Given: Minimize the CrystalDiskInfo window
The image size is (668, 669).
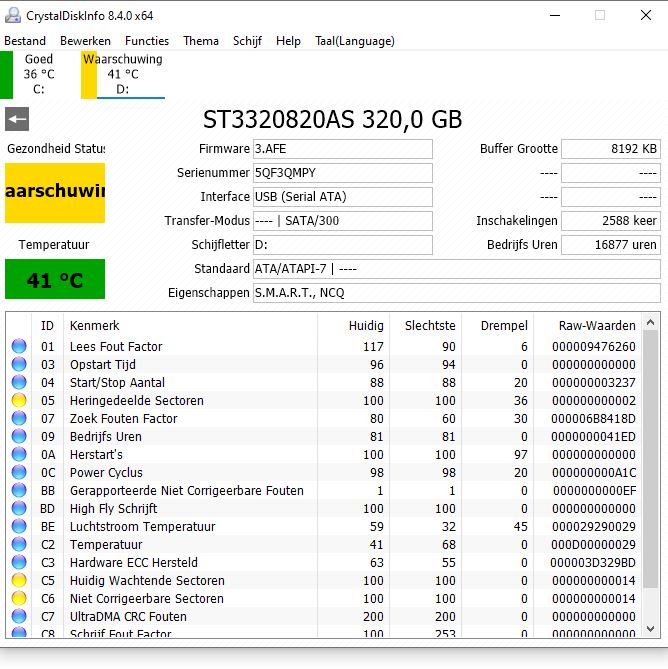Looking at the screenshot, I should [555, 16].
